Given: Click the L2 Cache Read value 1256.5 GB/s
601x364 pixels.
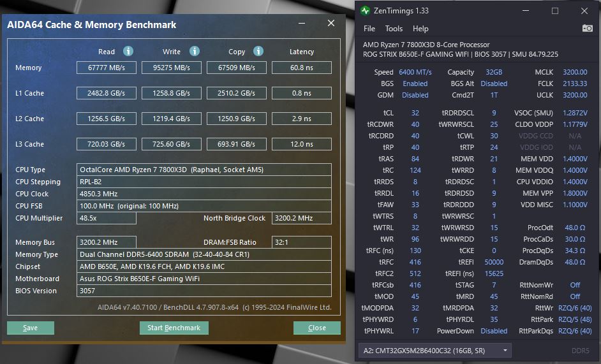Looking at the screenshot, I should [107, 119].
